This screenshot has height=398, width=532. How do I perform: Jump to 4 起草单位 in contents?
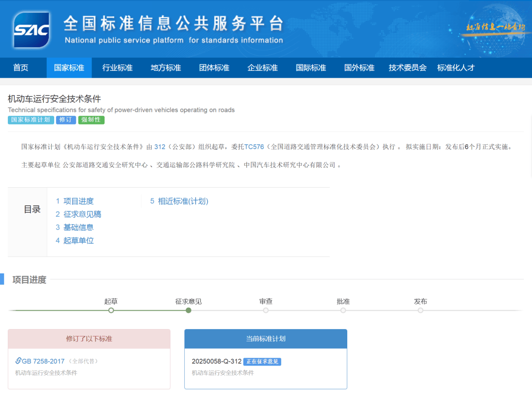tap(75, 240)
